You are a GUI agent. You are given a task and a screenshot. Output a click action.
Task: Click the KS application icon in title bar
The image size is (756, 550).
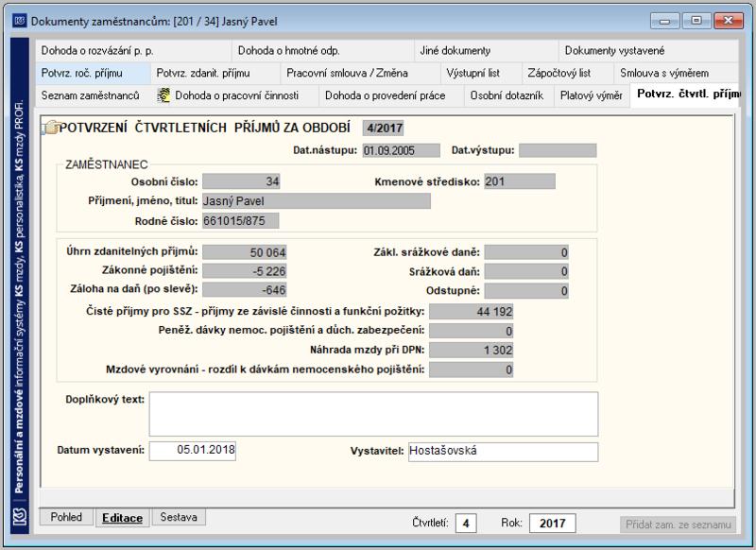click(20, 21)
